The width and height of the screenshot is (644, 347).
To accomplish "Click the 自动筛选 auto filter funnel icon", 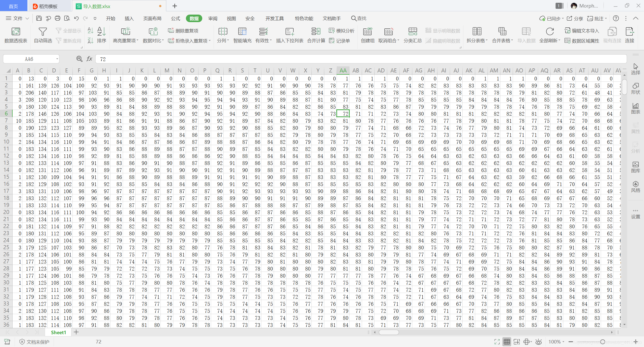I will pyautogui.click(x=43, y=32).
